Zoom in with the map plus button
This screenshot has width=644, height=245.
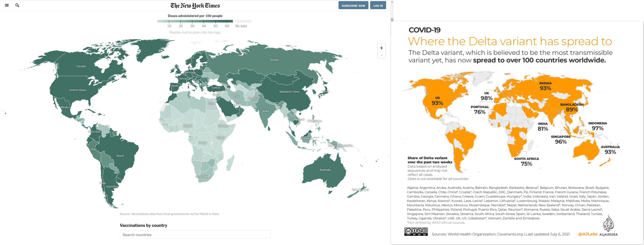click(381, 48)
